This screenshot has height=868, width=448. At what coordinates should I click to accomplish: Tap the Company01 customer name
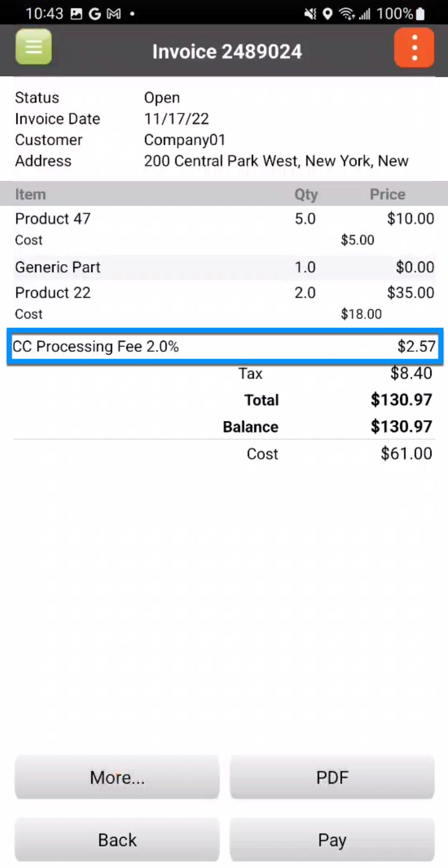[185, 140]
